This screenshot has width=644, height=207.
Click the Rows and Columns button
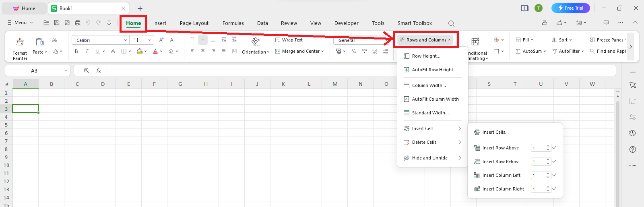click(x=425, y=40)
